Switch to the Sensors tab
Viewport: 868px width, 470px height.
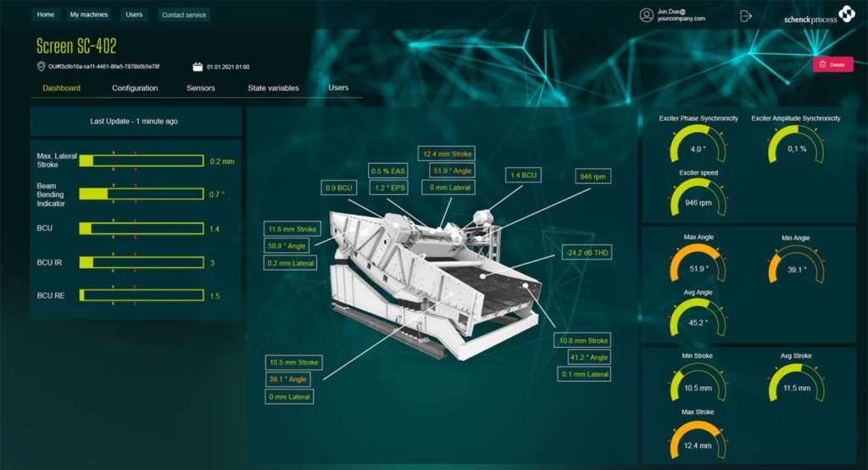200,87
